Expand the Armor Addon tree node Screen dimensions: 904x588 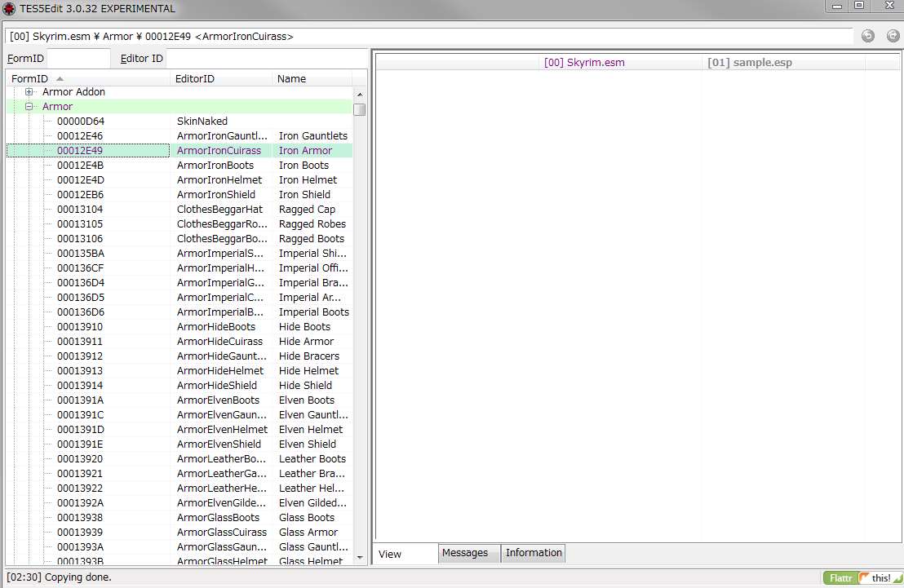[x=29, y=91]
